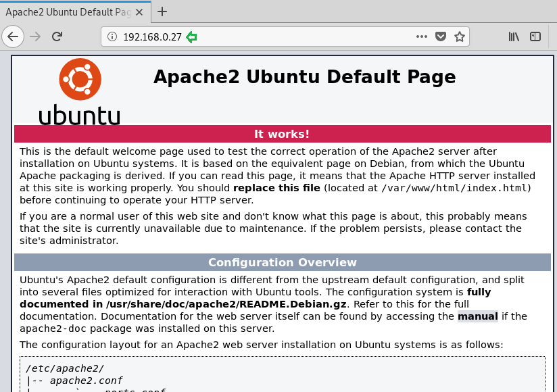The height and width of the screenshot is (392, 557).
Task: Close the Apache2 Ubuntu Default Page tab
Action: tap(139, 12)
